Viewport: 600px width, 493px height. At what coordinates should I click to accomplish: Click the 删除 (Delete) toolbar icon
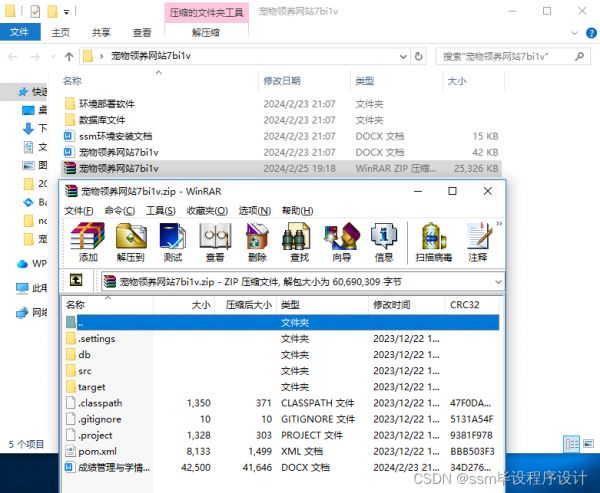click(x=256, y=240)
